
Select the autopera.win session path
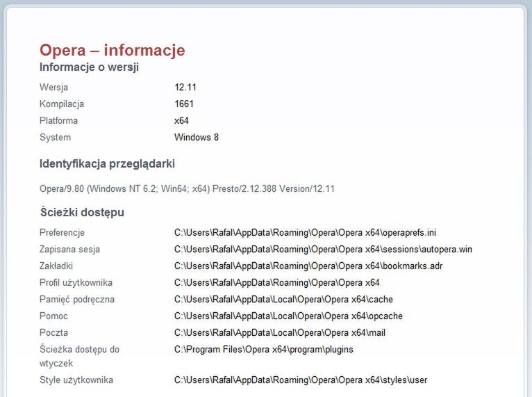pyautogui.click(x=324, y=250)
